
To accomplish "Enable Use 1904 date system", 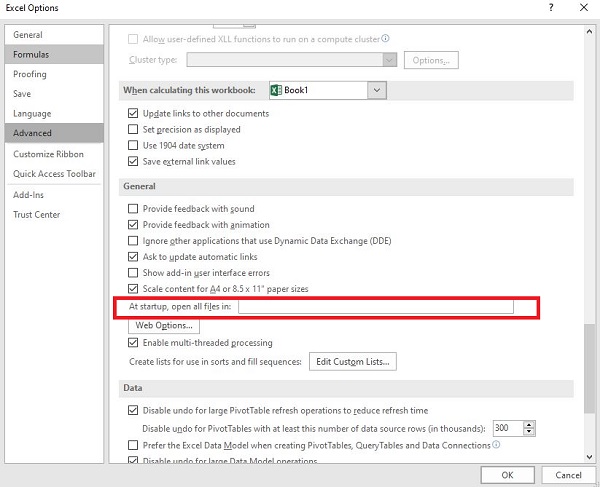I will (x=133, y=145).
